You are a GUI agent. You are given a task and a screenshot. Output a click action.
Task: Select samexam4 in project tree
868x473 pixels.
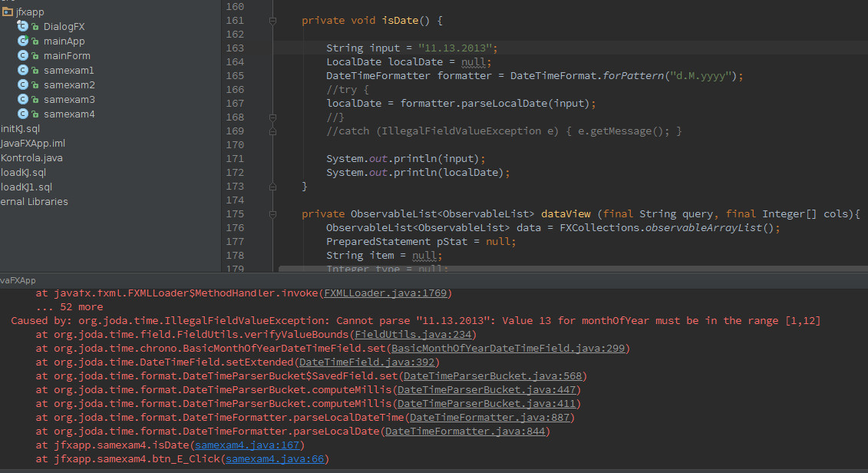tap(68, 114)
